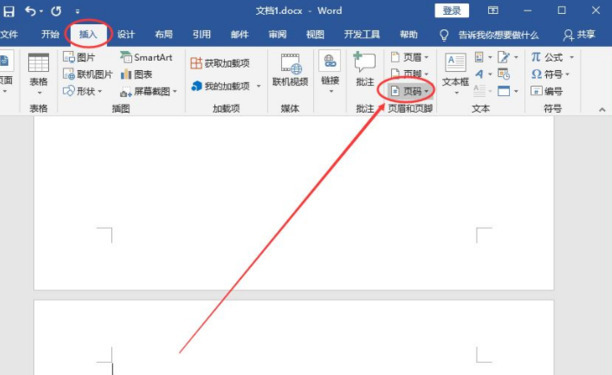Open the 布局 tab
612x375 pixels.
tap(164, 34)
